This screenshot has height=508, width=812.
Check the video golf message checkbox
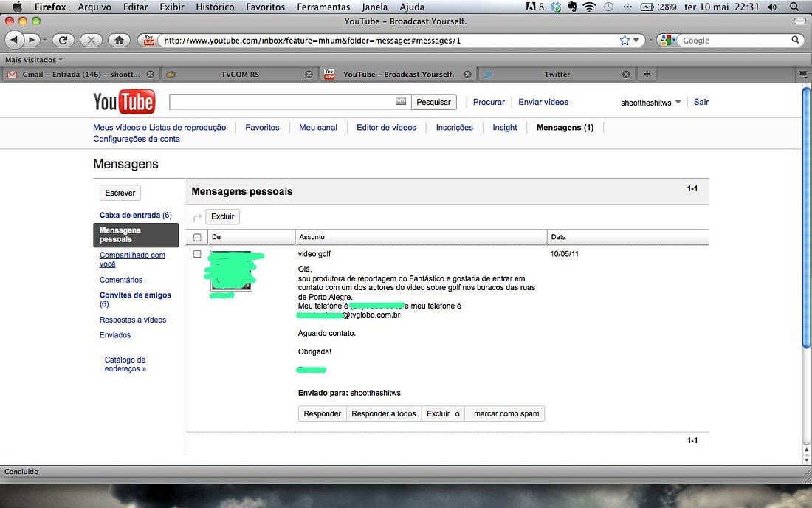(197, 254)
